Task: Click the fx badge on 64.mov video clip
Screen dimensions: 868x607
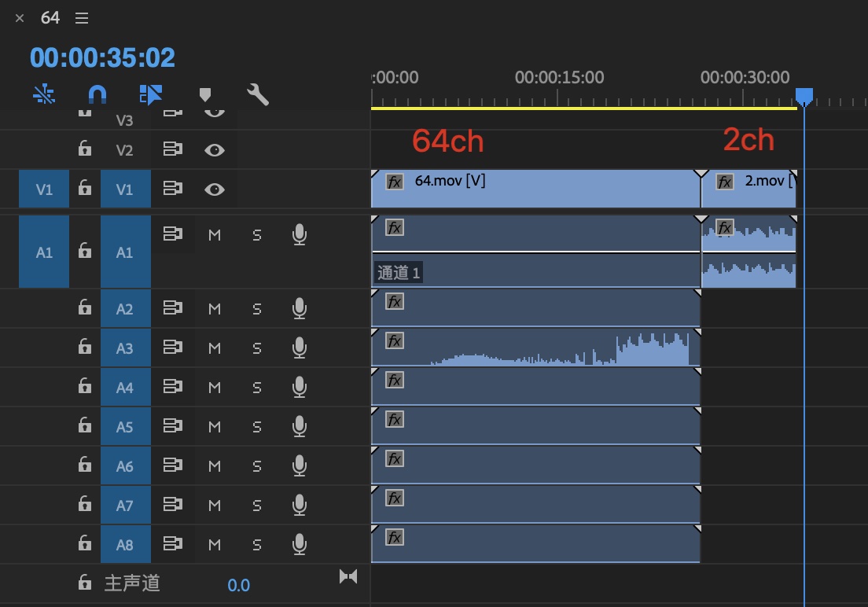Action: click(395, 182)
